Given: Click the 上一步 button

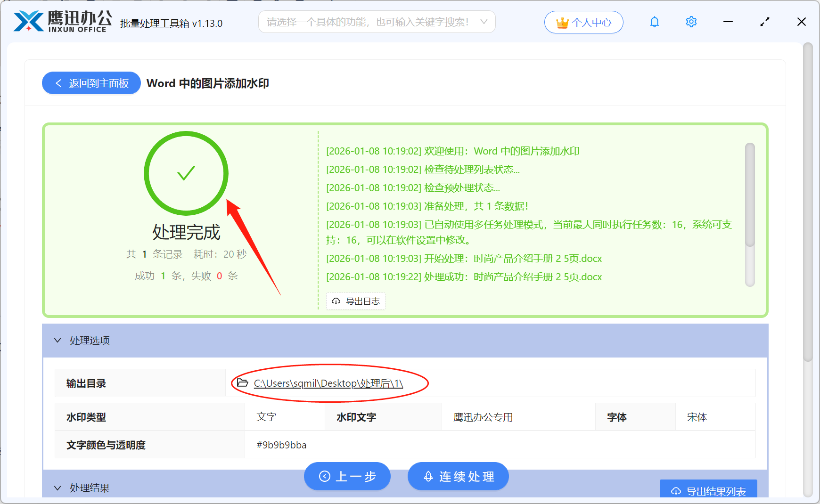Looking at the screenshot, I should coord(347,476).
